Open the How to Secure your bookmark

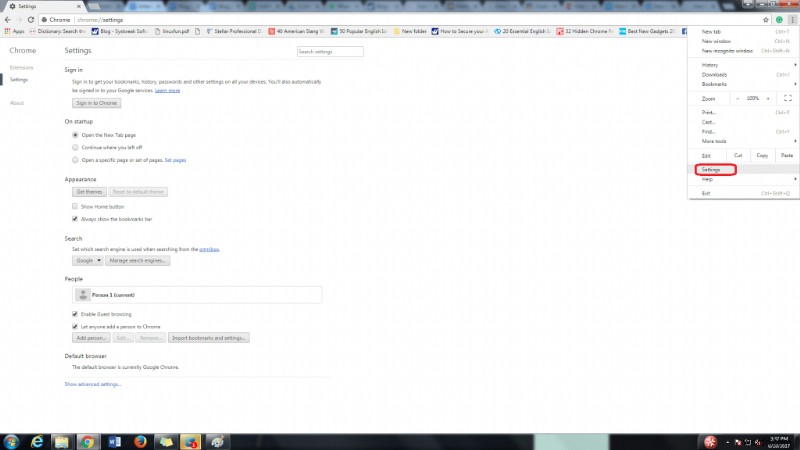click(459, 31)
